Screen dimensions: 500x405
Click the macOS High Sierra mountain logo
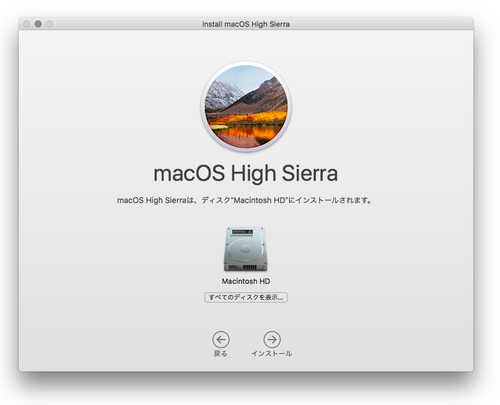[x=246, y=107]
